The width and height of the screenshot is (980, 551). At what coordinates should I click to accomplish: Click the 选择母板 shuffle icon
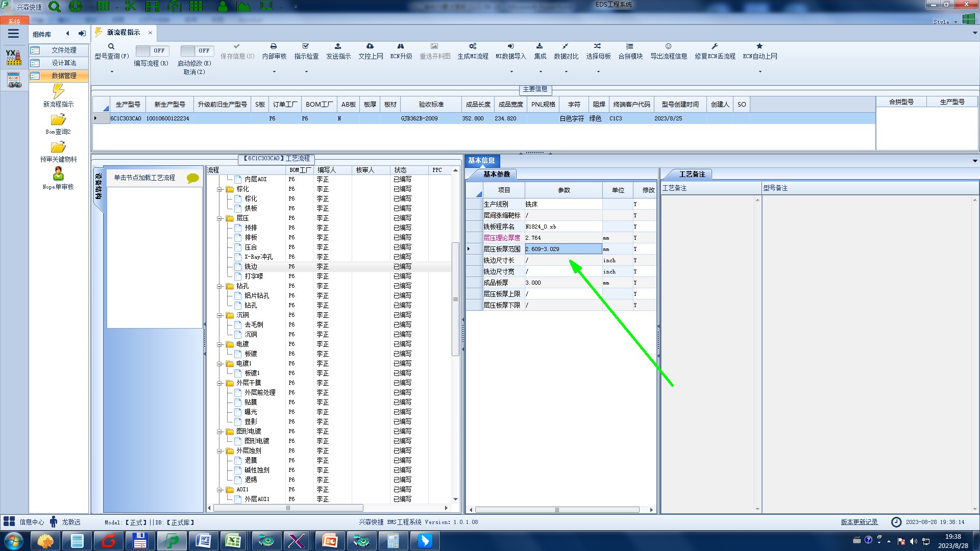point(598,46)
